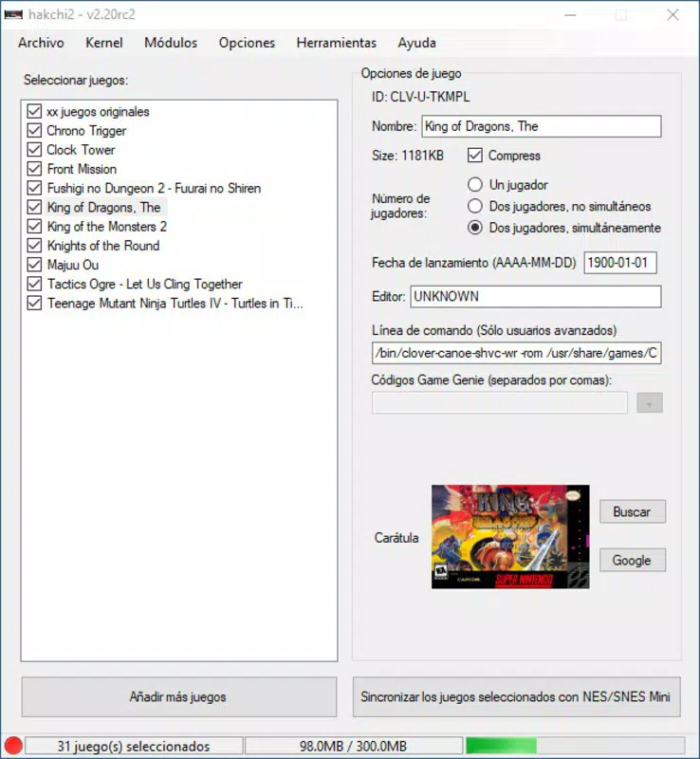Open the Opciones menu

coord(247,43)
